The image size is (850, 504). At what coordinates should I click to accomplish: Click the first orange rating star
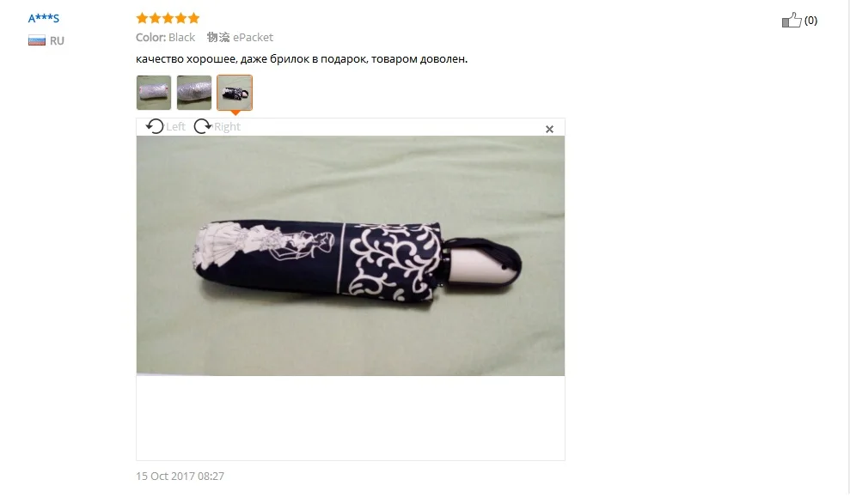click(142, 18)
